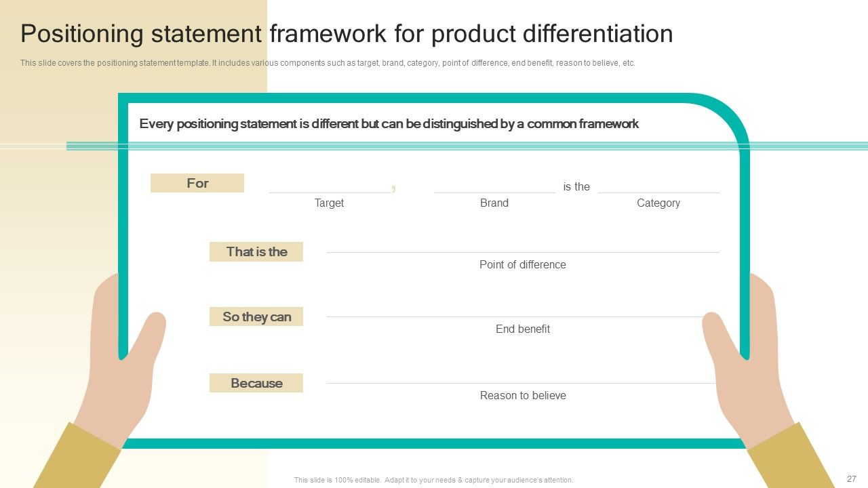Click the comma after the Target blank

pyautogui.click(x=393, y=188)
